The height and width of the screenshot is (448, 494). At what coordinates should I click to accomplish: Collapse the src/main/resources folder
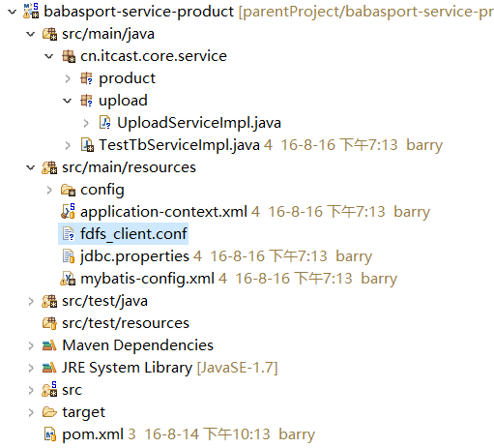tap(31, 167)
